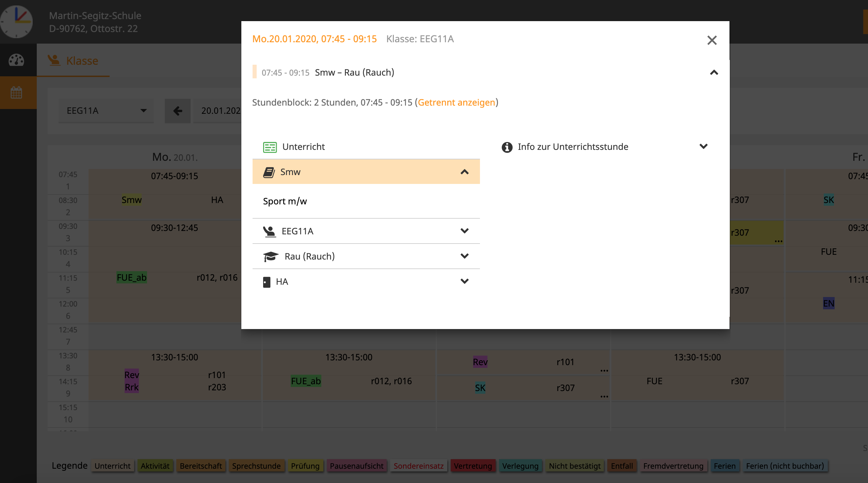This screenshot has width=868, height=483.
Task: Click the Prüfung legend swatch
Action: pos(305,466)
